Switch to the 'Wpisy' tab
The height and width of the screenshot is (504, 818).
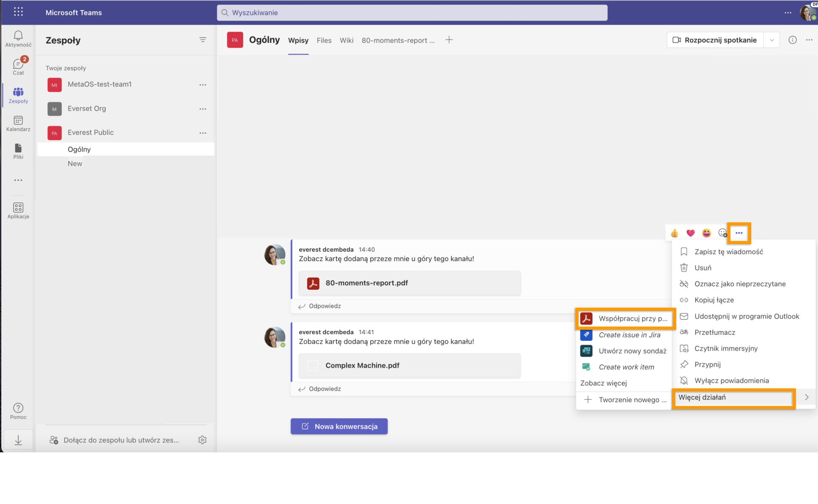tap(298, 40)
